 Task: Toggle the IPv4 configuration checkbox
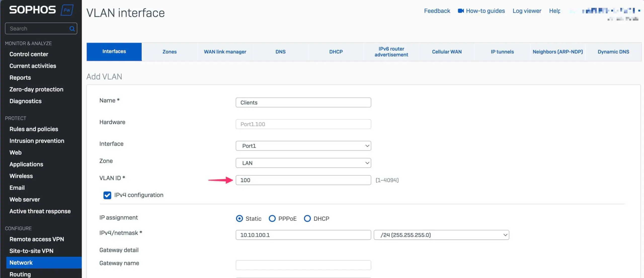(x=107, y=195)
